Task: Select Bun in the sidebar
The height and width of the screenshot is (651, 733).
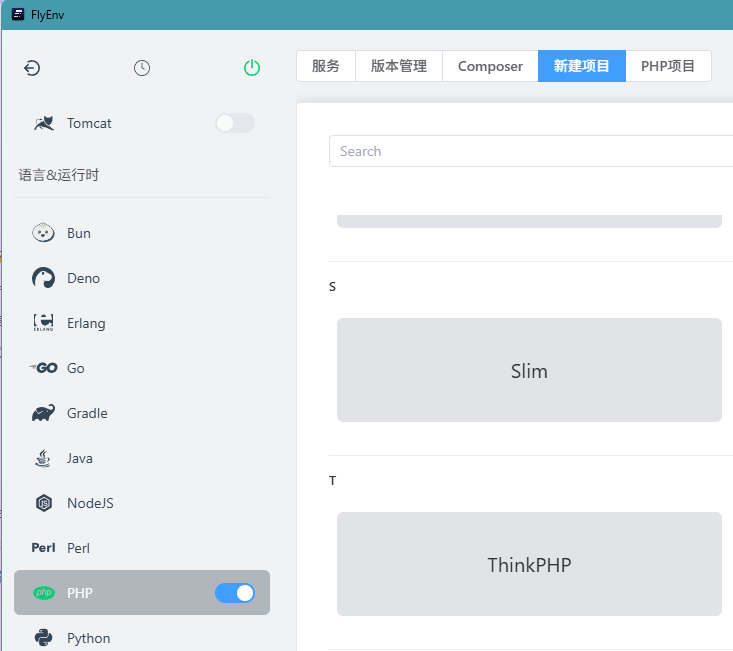Action: 79,233
